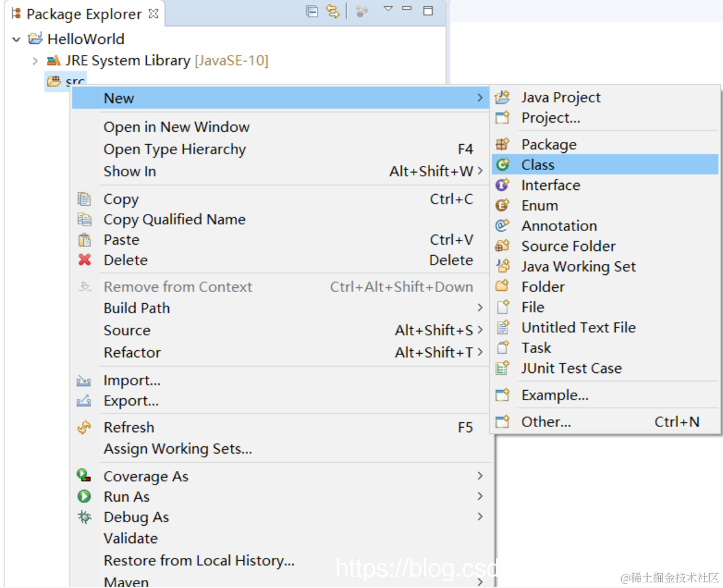Expand JRE System Library node
Viewport: 723px width, 588px height.
tap(35, 60)
